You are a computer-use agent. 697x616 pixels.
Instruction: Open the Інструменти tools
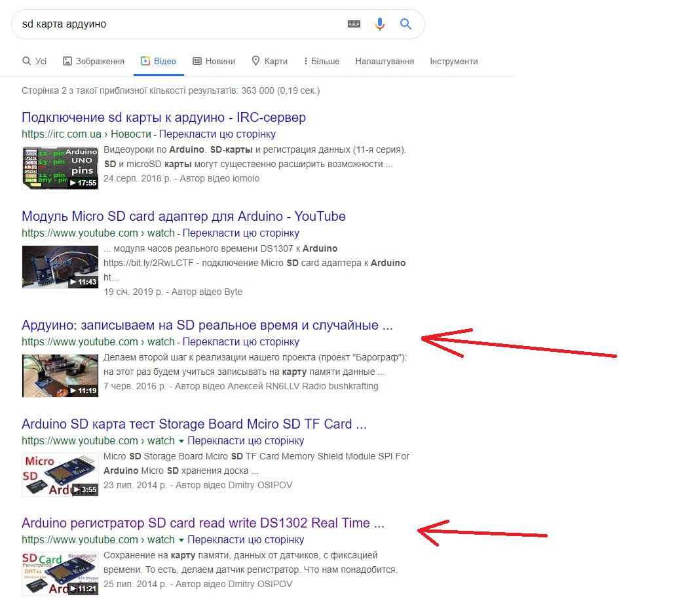click(x=454, y=61)
